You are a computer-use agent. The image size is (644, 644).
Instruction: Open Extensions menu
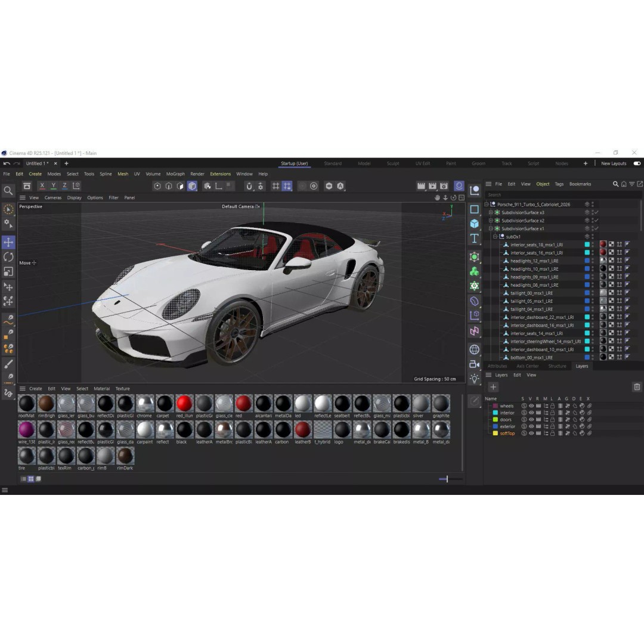220,174
